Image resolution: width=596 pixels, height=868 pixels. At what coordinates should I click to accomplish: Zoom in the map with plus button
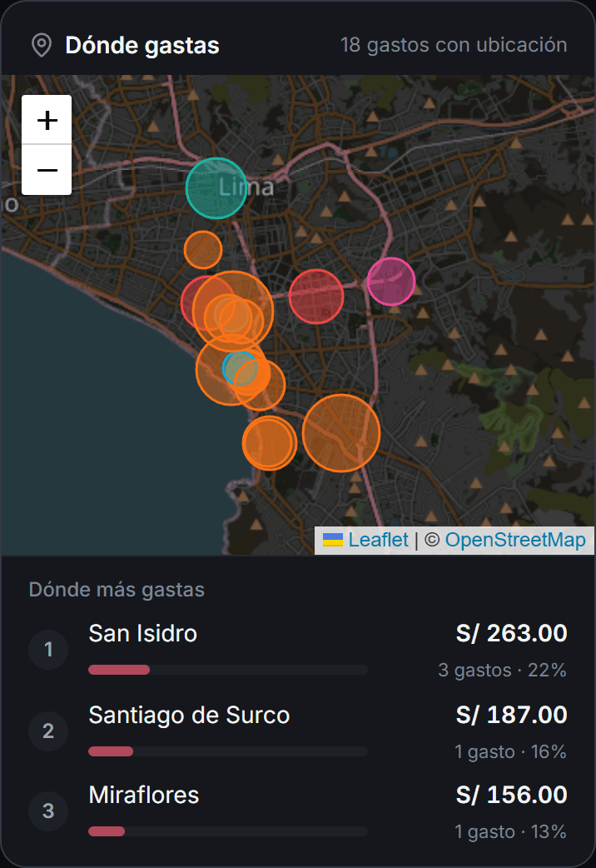[47, 120]
